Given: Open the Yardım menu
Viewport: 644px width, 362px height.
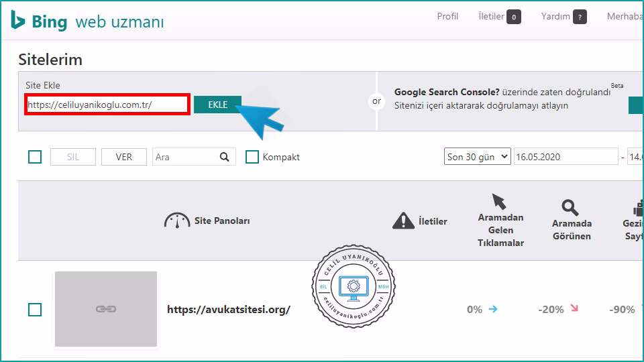Looking at the screenshot, I should coord(555,16).
